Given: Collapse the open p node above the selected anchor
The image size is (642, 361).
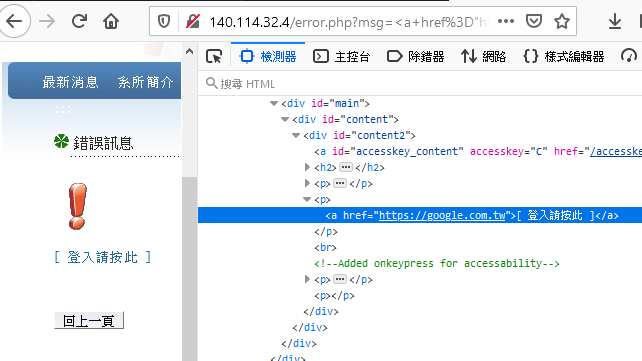Looking at the screenshot, I should pos(307,199).
